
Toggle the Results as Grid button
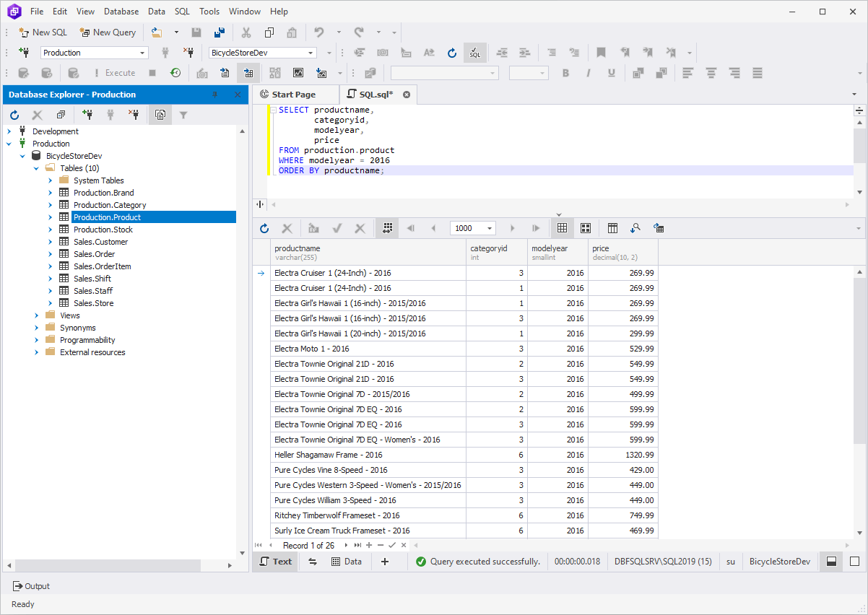click(248, 73)
